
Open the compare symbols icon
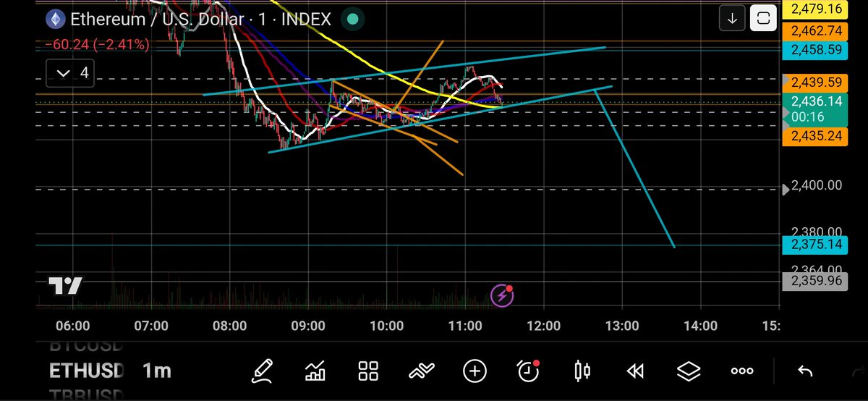click(x=421, y=371)
